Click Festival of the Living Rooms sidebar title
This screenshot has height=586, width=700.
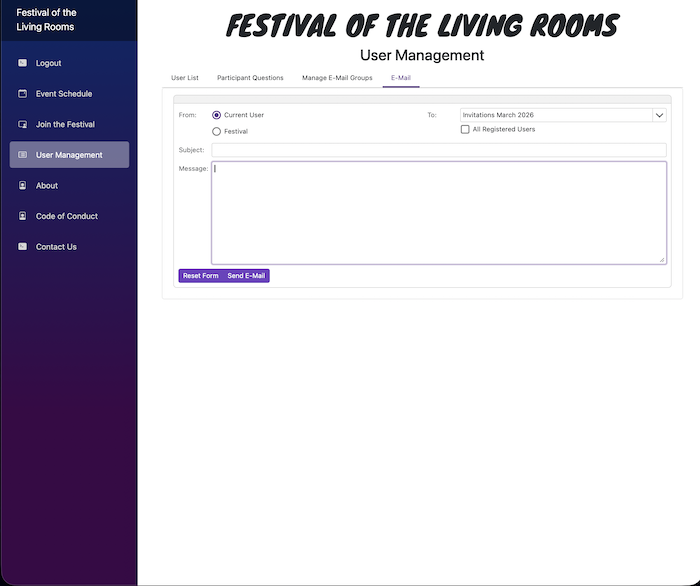click(x=46, y=20)
